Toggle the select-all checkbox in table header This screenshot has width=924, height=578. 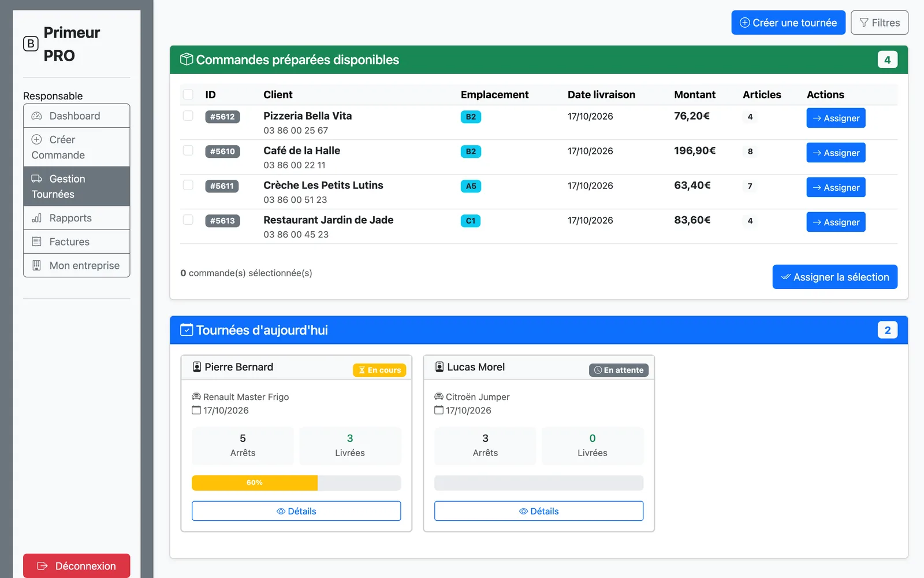click(188, 94)
